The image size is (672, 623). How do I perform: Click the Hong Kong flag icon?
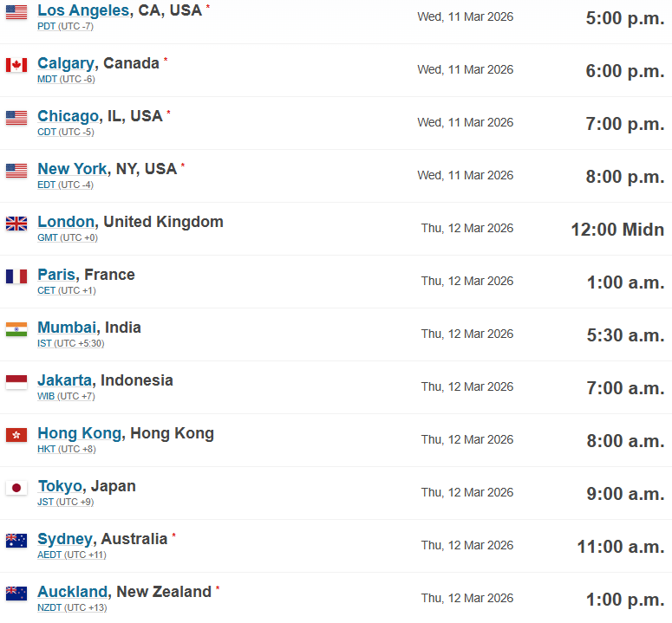click(16, 435)
